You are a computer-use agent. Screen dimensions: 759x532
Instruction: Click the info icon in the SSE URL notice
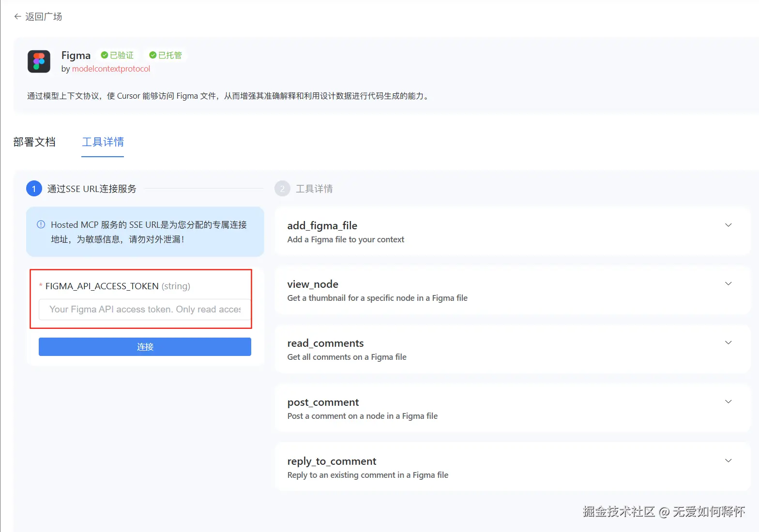41,224
